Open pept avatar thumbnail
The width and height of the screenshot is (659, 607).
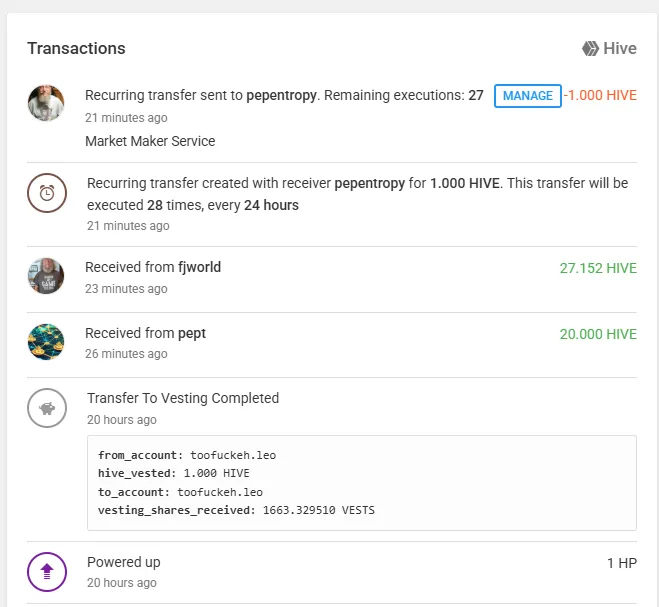coord(46,342)
